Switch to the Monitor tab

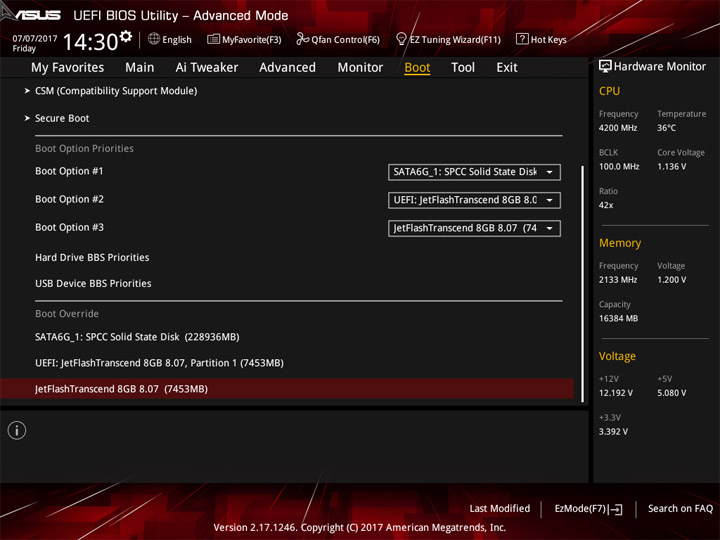pos(360,68)
